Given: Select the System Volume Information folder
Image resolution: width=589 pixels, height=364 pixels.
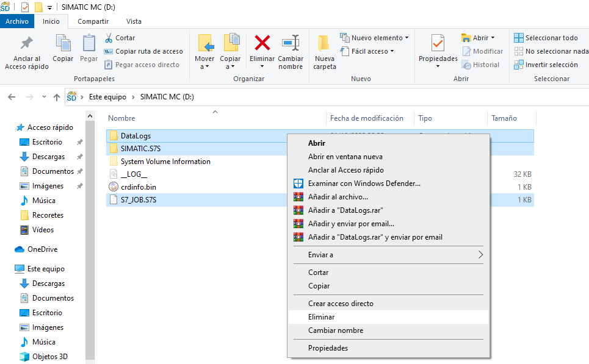Looking at the screenshot, I should 165,162.
